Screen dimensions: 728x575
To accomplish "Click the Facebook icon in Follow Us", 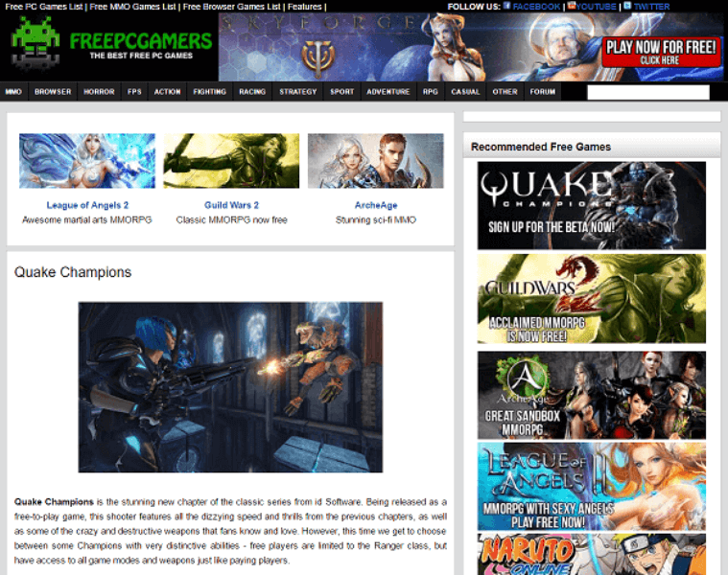I will tap(507, 6).
